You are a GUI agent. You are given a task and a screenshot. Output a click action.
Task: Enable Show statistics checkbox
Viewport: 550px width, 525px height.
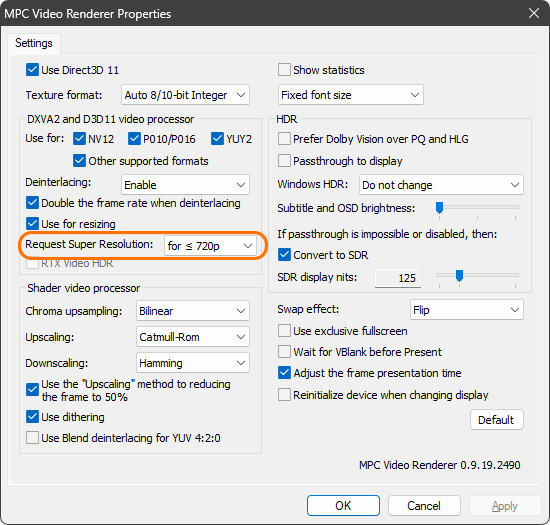click(x=284, y=70)
